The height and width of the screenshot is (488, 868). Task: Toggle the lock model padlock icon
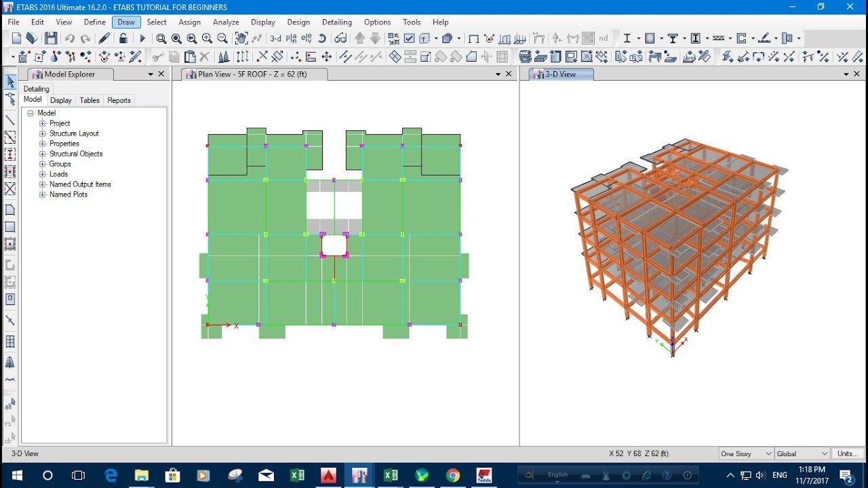pos(124,38)
